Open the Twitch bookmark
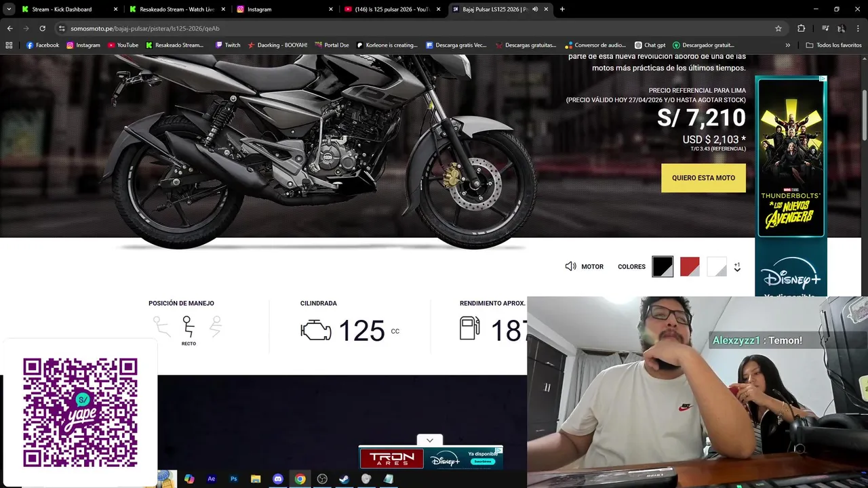 pos(228,45)
